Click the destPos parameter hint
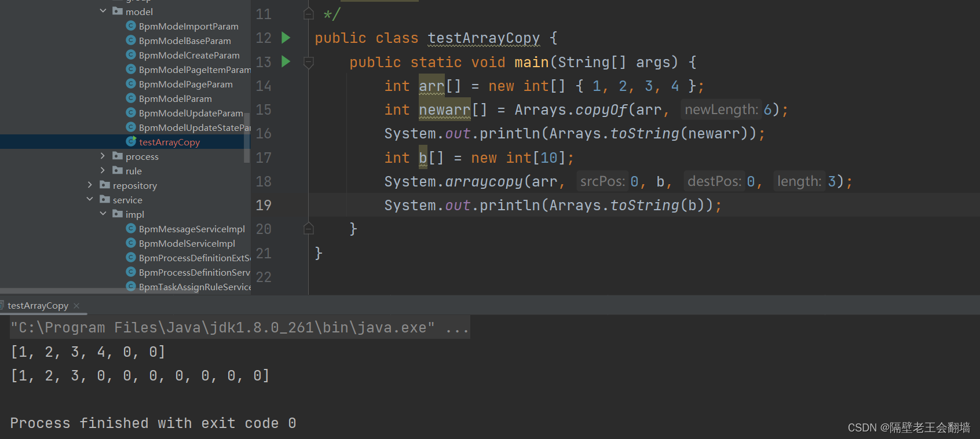This screenshot has width=980, height=439. coord(714,181)
